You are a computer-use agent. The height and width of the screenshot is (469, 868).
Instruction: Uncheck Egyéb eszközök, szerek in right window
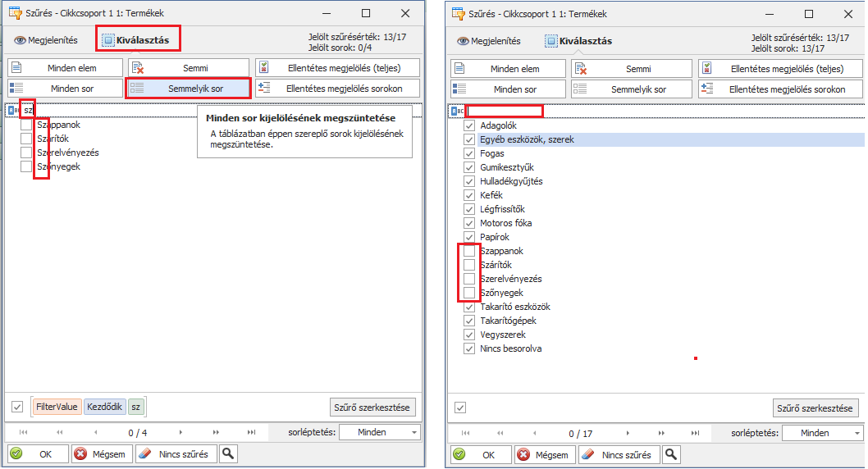469,139
